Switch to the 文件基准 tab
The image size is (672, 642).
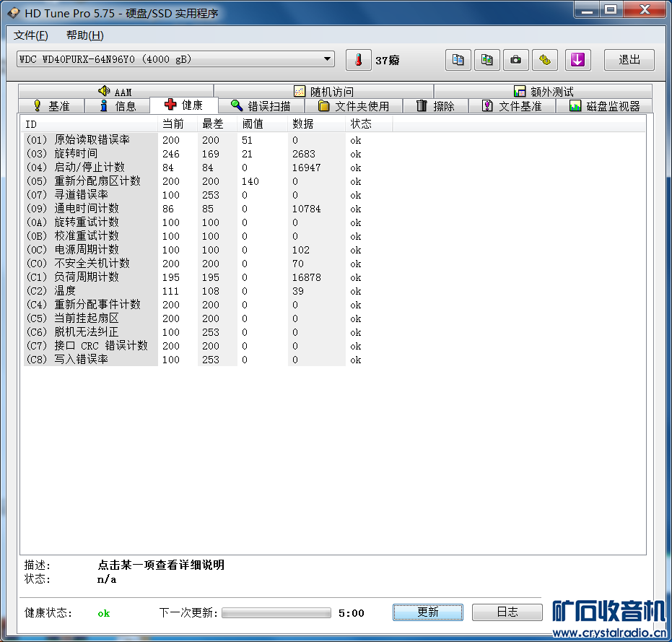[512, 106]
